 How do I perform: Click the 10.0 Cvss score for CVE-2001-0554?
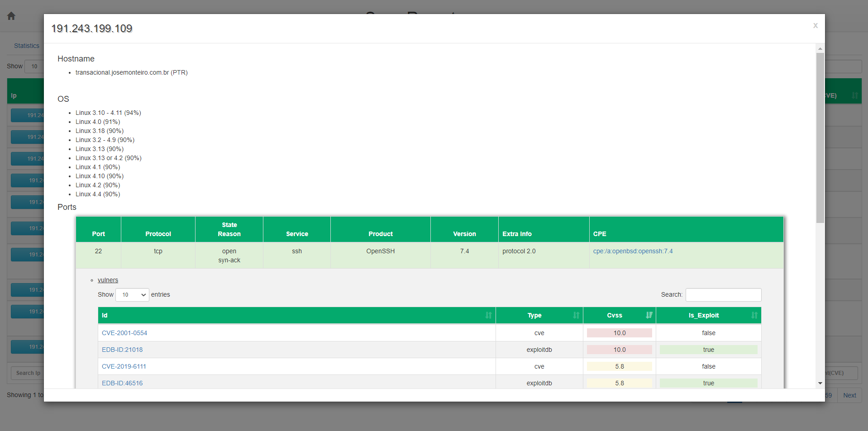click(x=619, y=333)
